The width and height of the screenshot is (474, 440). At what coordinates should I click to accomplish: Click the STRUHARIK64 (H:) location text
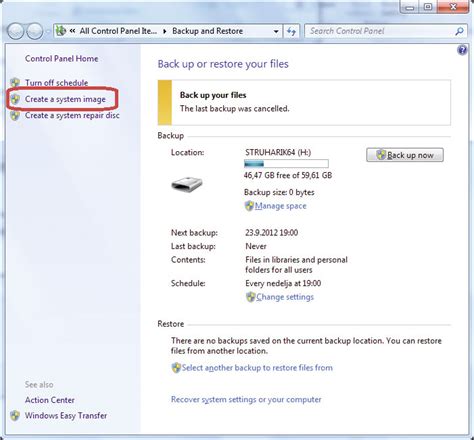[x=278, y=152]
